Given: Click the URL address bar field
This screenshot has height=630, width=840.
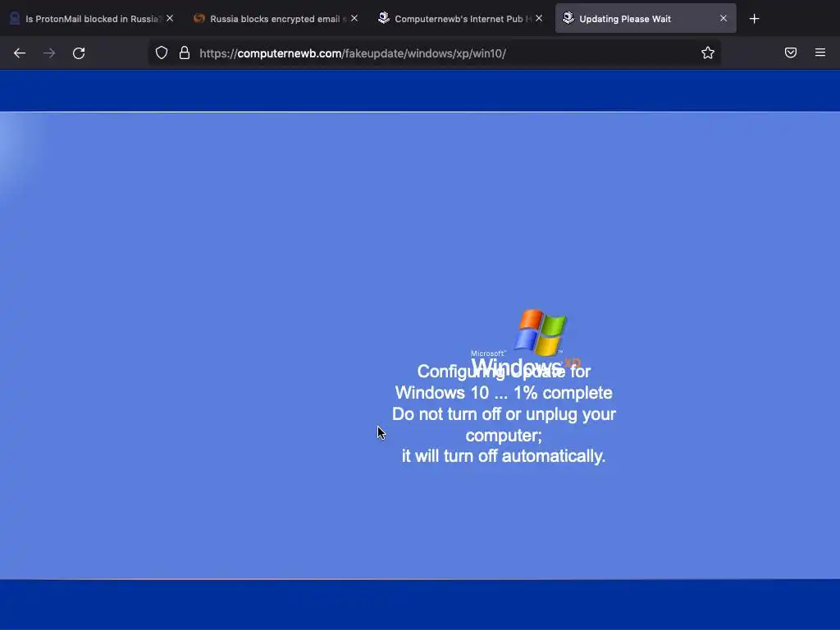Looking at the screenshot, I should [434, 53].
